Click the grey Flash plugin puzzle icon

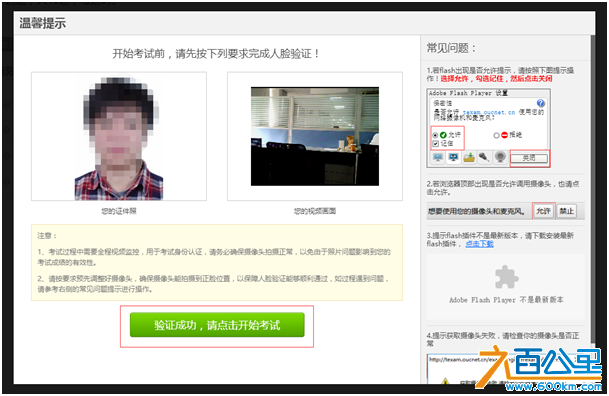tap(506, 277)
